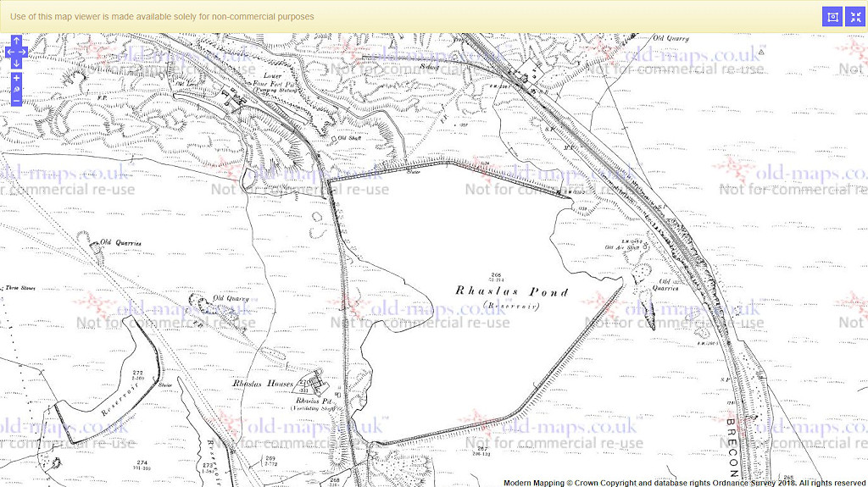
Task: Click the vertical 'BRECON' railway label
Action: pos(732,447)
